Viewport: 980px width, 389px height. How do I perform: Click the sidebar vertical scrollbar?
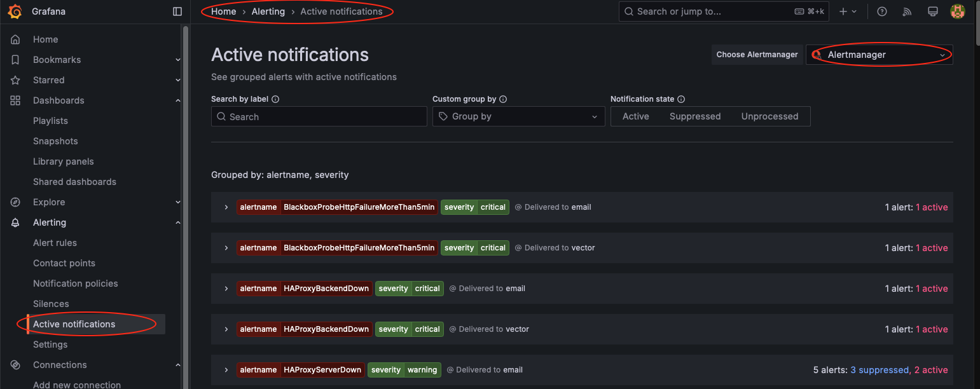tap(186, 191)
